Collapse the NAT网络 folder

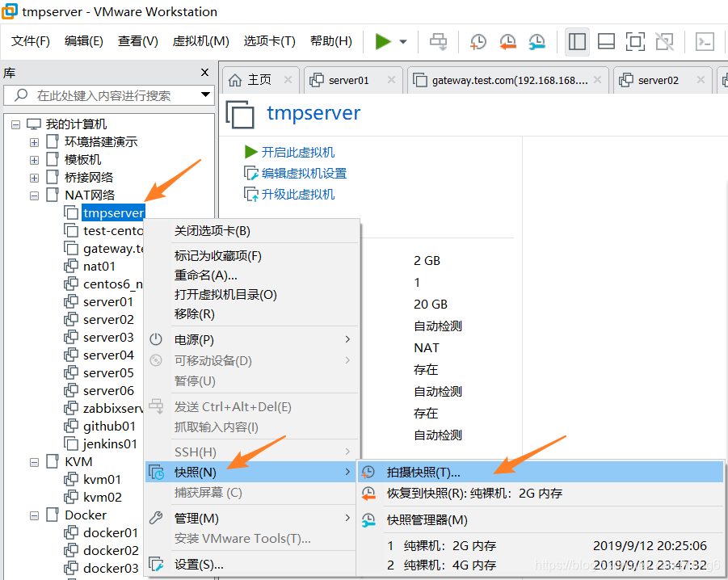coord(35,195)
